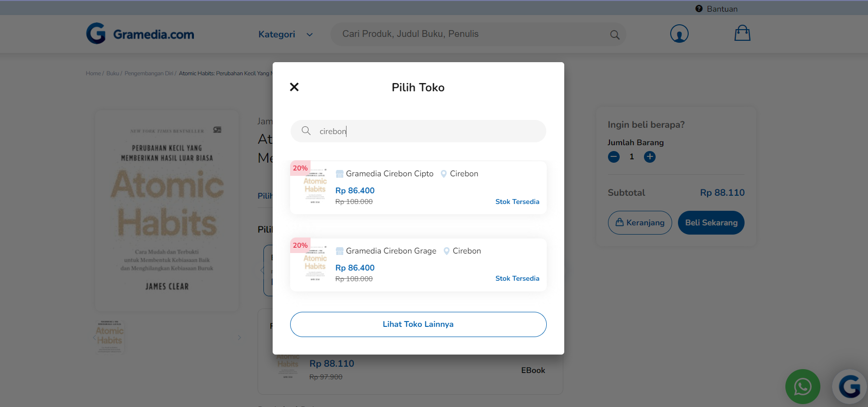This screenshot has width=868, height=407.
Task: Click the Pengembangan Diri breadcrumb link
Action: [149, 73]
